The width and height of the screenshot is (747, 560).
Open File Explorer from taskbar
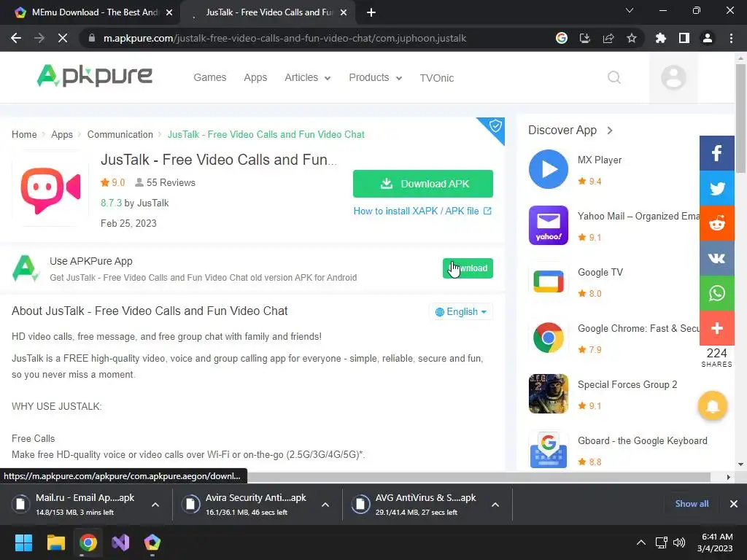tap(55, 542)
